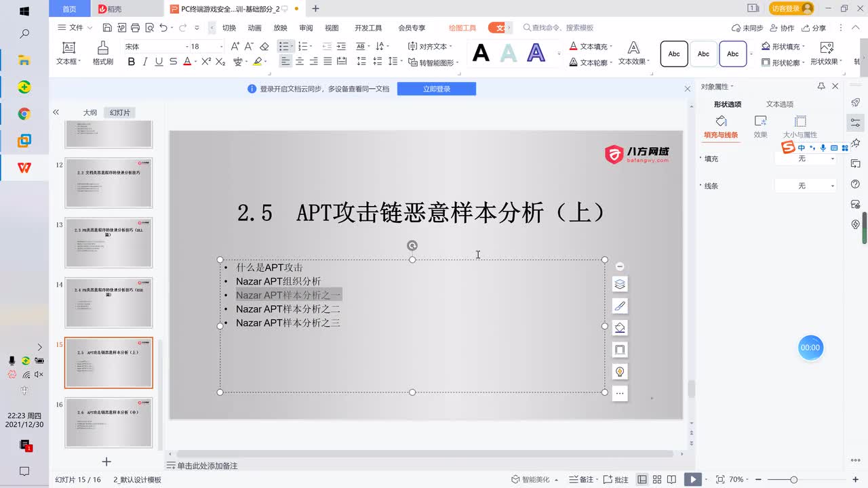Image resolution: width=868 pixels, height=488 pixels.
Task: Click the yellow highlight color swatch
Action: [x=257, y=61]
